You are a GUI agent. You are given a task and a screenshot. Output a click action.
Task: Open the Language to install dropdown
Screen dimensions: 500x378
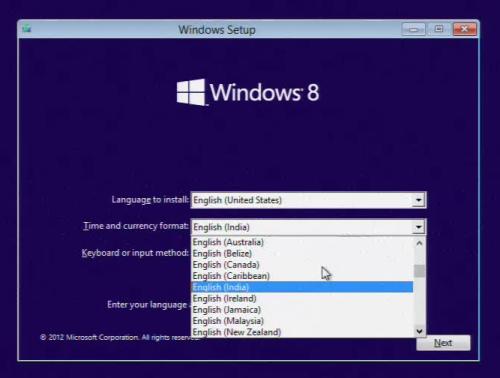[x=418, y=200]
